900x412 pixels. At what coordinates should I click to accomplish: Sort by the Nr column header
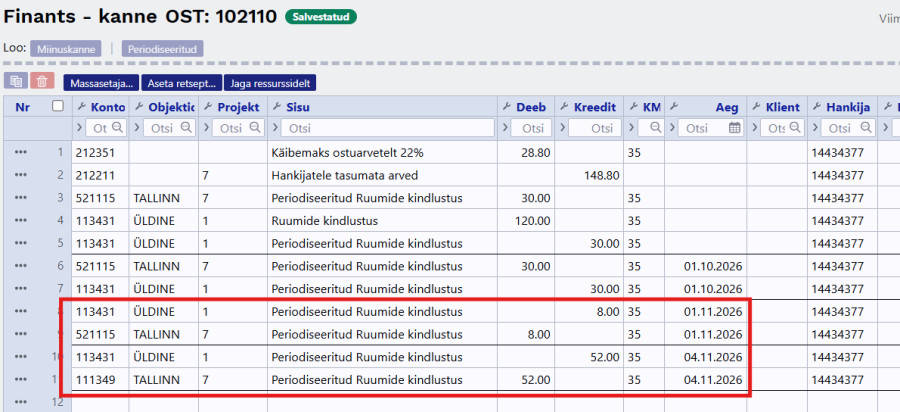[22, 107]
